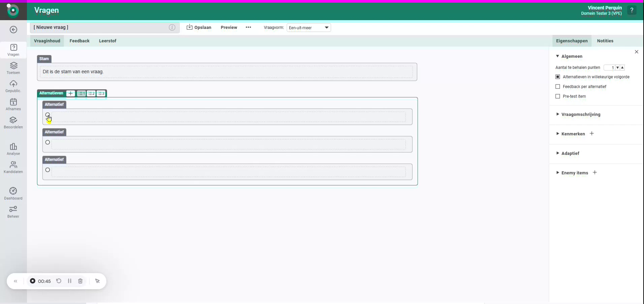
Task: Check the Pre-test item option
Action: coord(558,97)
